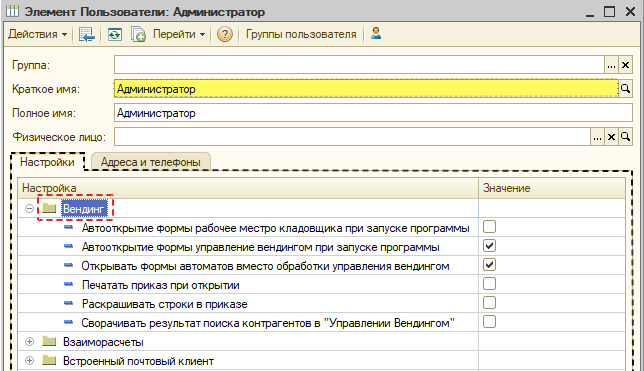Enable Раскрашивать строки в приказе checkbox

pyautogui.click(x=489, y=302)
